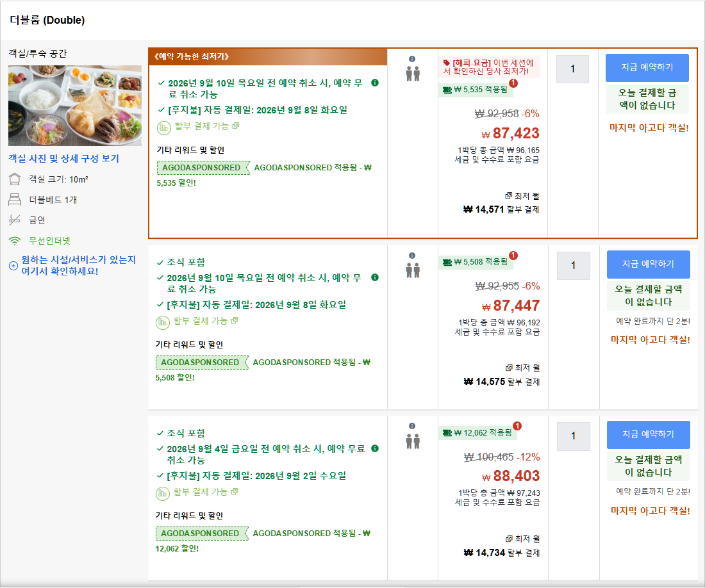Click the 예약 가능한 최저가 banner

(x=268, y=56)
